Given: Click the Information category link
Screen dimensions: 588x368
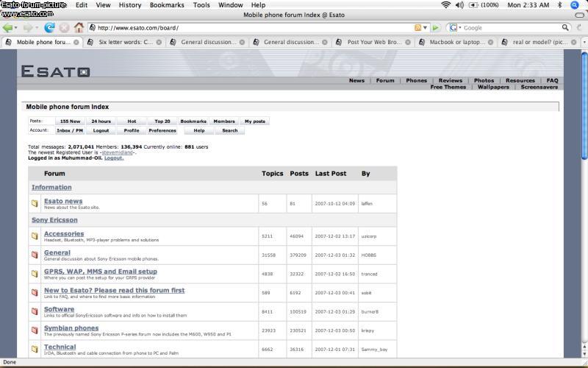Looking at the screenshot, I should 51,188.
